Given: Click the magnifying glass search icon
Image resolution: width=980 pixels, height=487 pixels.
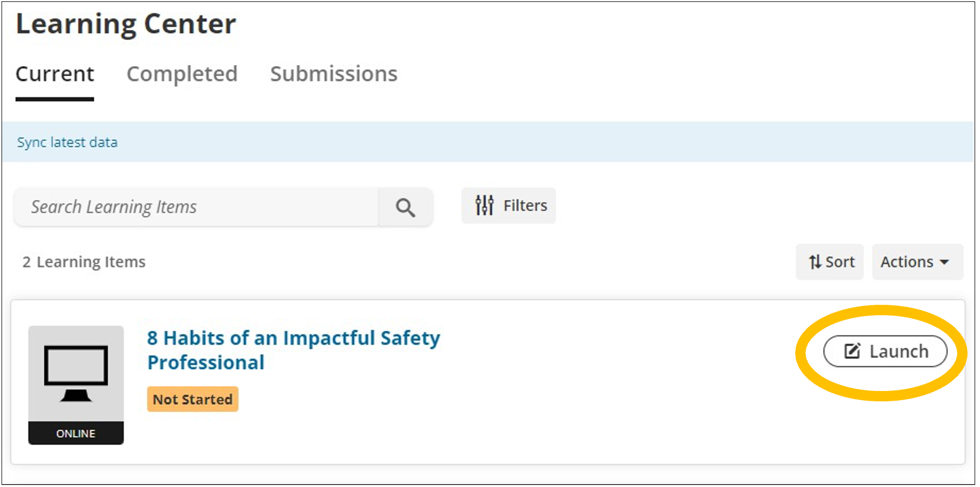Looking at the screenshot, I should tap(405, 207).
